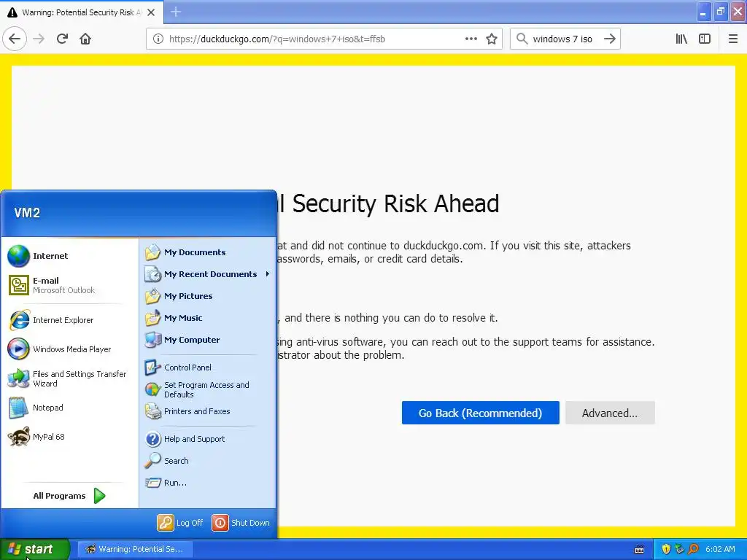
Task: Click the VM2 user name header
Action: click(27, 213)
